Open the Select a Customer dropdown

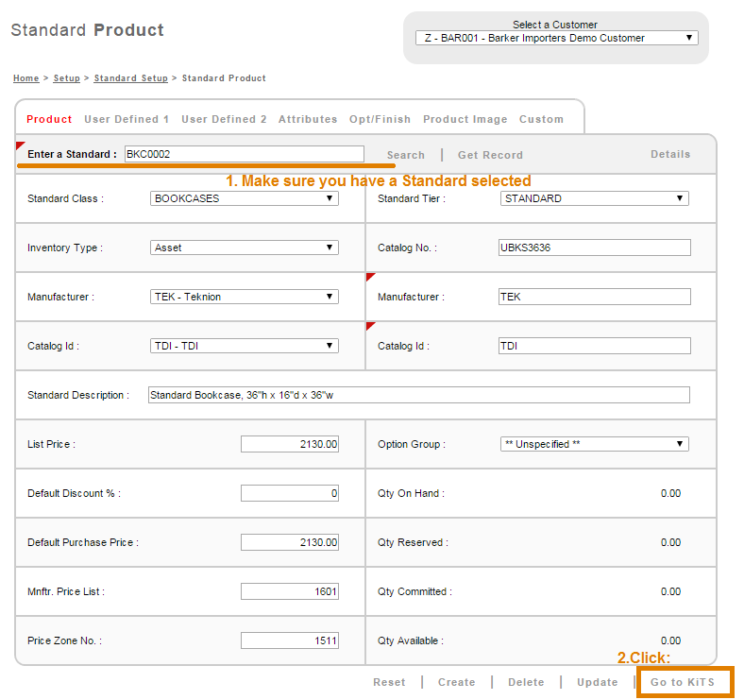[556, 39]
